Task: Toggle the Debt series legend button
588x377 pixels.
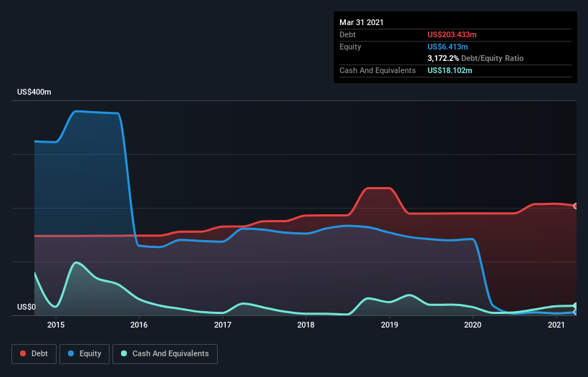Action: [34, 354]
